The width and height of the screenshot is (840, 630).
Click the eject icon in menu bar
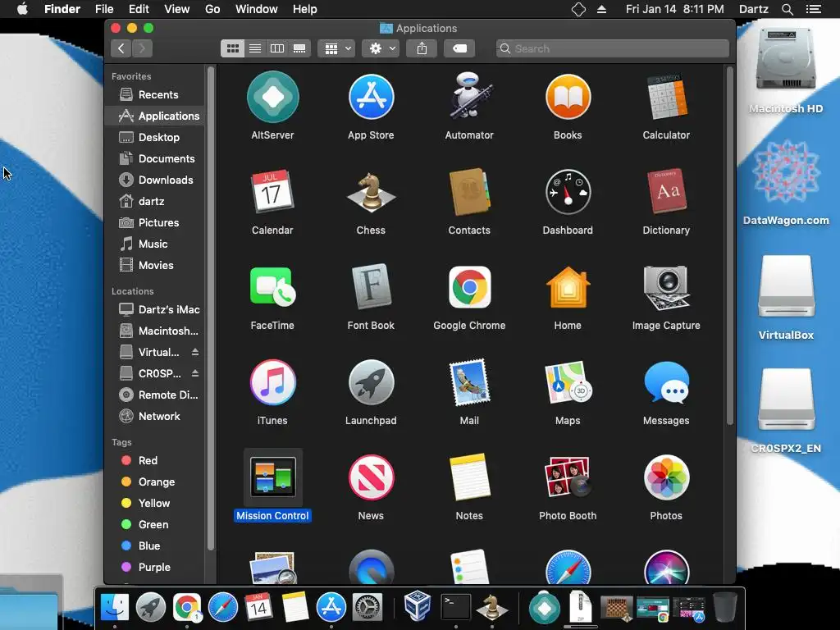coord(601,9)
